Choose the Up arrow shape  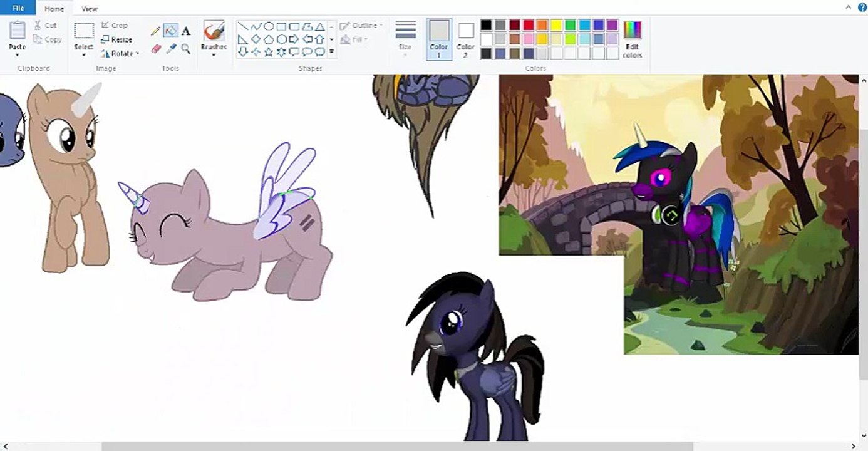tap(320, 39)
